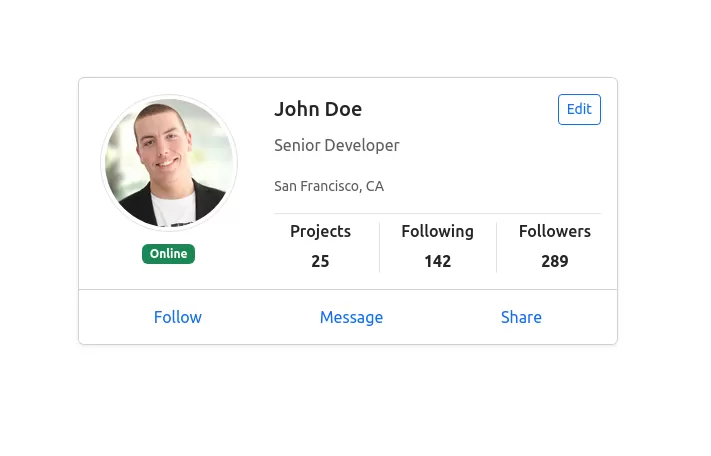Click the San Francisco, CA location text
Screen dimensions: 711x456
pos(329,186)
